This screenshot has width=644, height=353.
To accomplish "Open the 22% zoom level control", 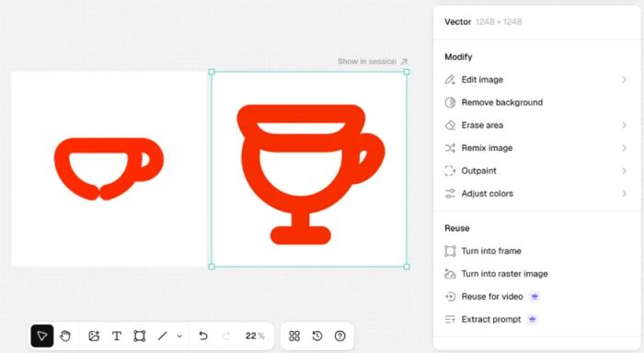I will pos(255,336).
